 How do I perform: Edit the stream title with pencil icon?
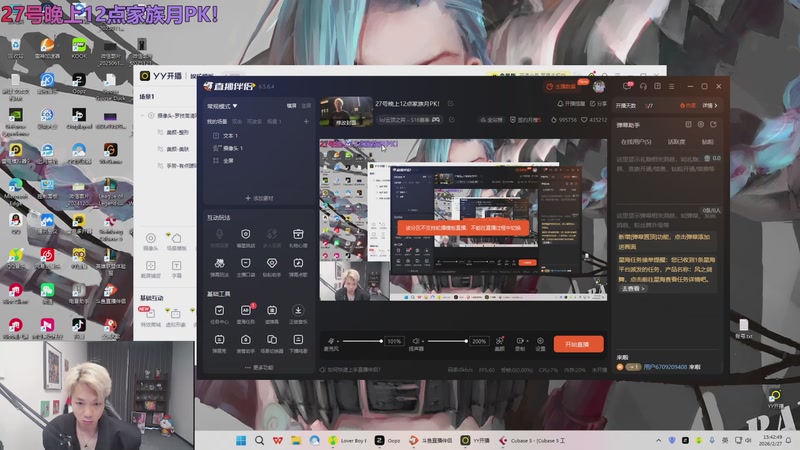click(x=451, y=104)
